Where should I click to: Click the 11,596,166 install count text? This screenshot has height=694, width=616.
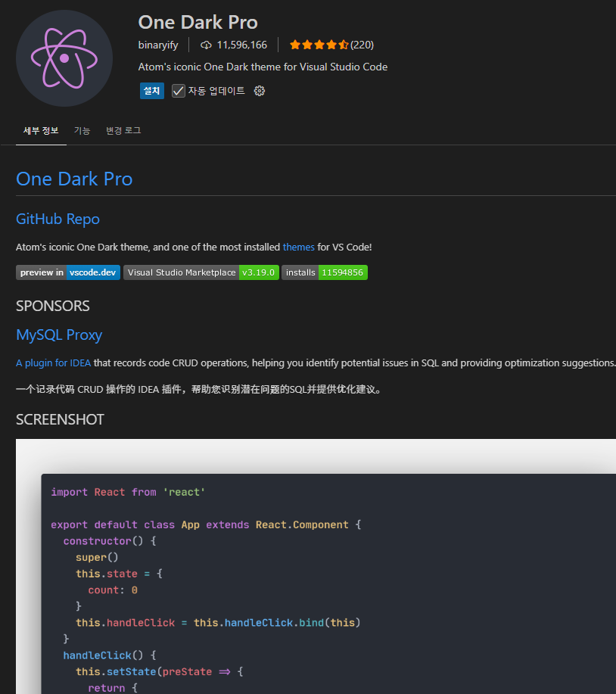tap(242, 45)
